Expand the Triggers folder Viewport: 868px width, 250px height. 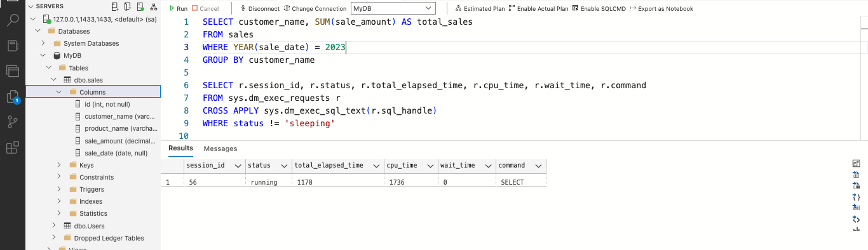coord(58,189)
